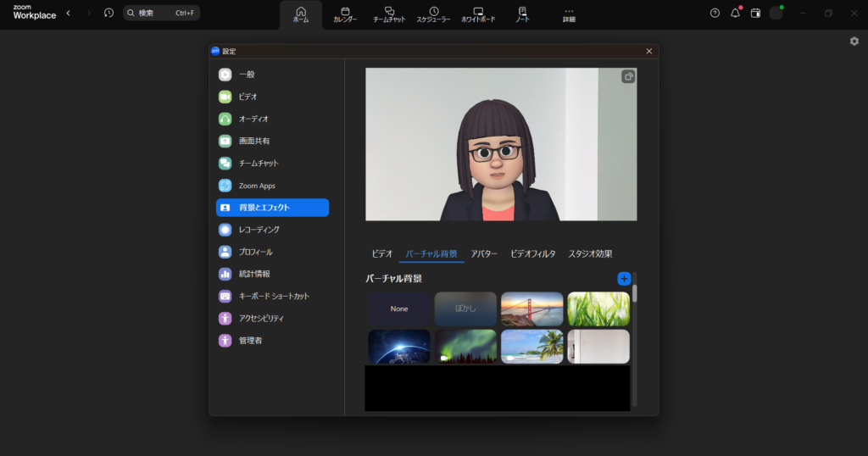The image size is (868, 456).
Task: Click the pop-out icon on video preview
Action: 628,76
